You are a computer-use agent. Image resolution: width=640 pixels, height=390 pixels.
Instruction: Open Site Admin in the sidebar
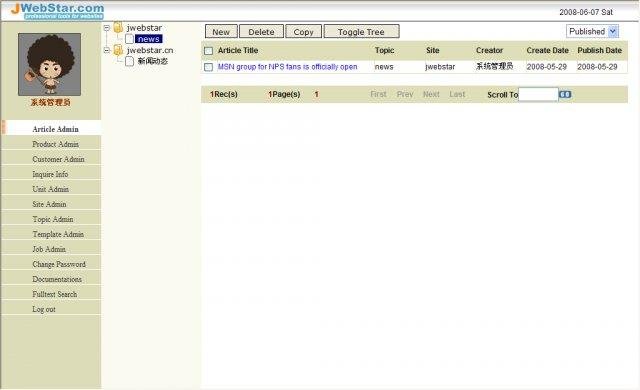[x=49, y=204]
